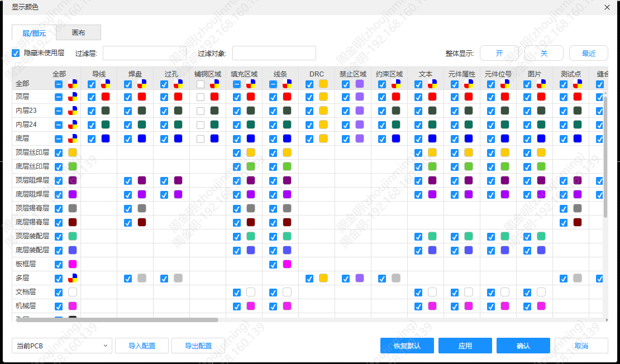Select 底层装配层 row label
The height and width of the screenshot is (364, 620).
pyautogui.click(x=32, y=250)
